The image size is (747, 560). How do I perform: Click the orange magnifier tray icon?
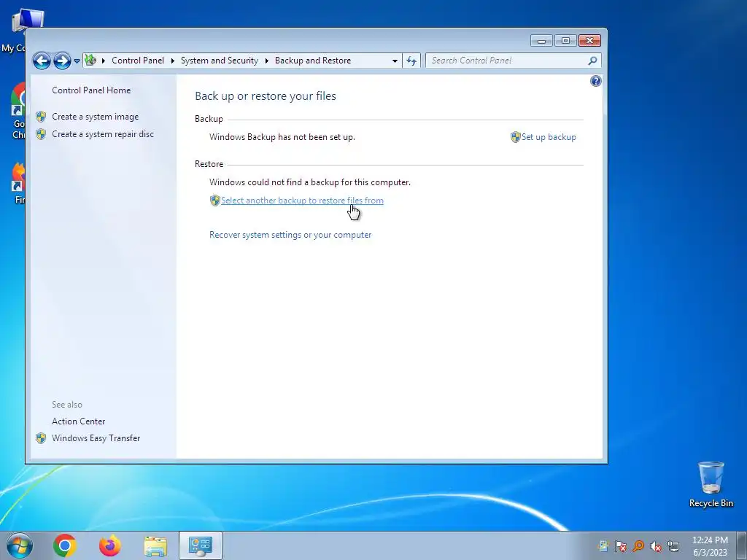pyautogui.click(x=638, y=546)
